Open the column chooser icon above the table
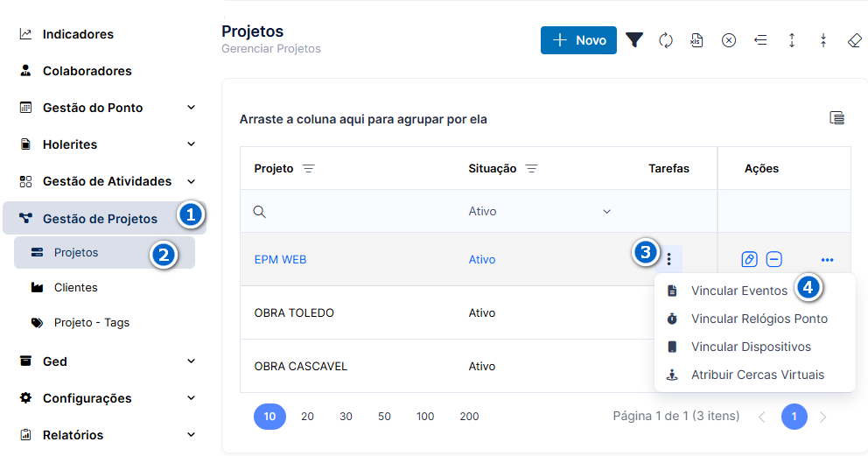This screenshot has height=456, width=868. pos(836,118)
